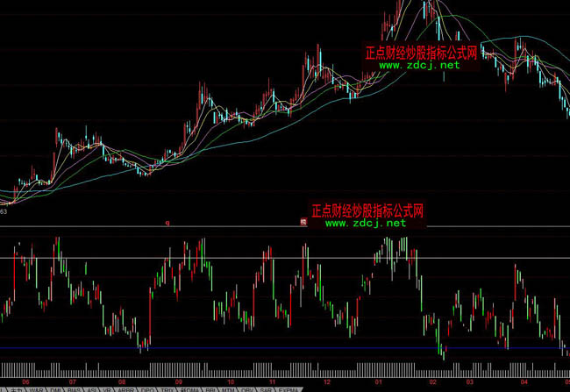Switch to the TRIX indicator tab
This screenshot has width=570, height=392.
coord(167,388)
